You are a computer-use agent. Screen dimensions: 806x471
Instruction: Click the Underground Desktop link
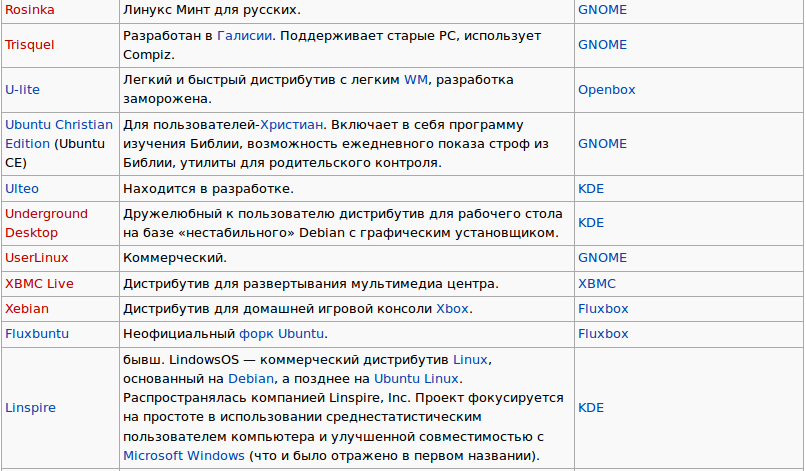(46, 223)
